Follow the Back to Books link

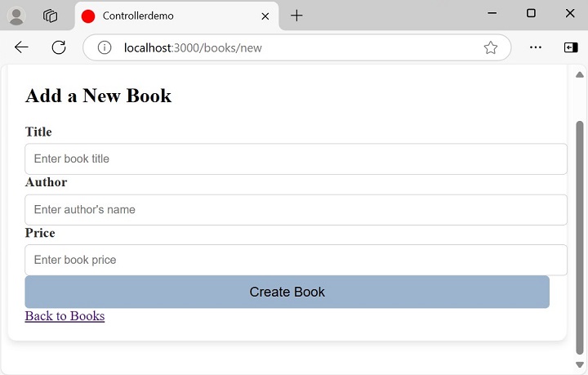point(65,316)
